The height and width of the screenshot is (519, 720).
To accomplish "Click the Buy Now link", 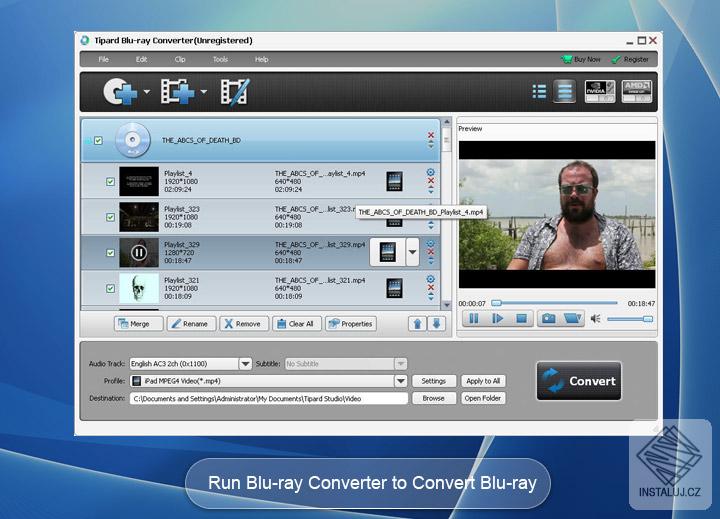I will [x=581, y=59].
